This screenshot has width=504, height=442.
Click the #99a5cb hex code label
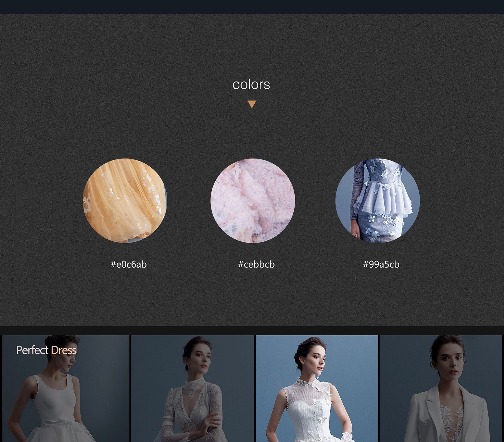tap(381, 264)
